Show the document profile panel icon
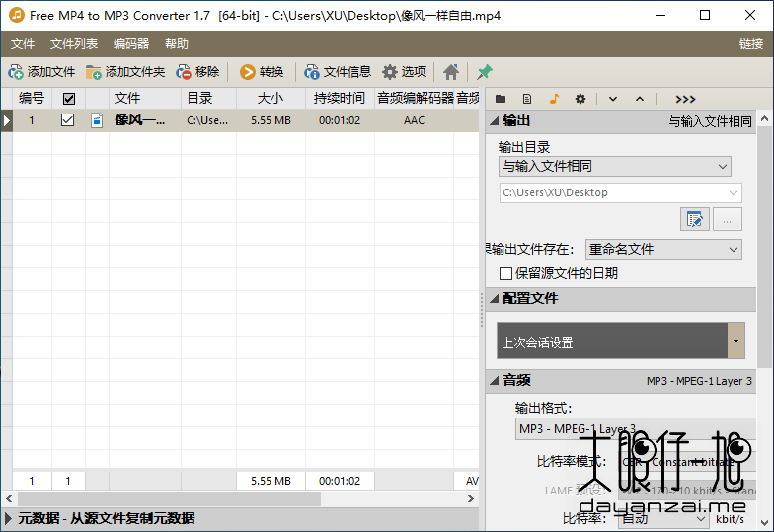Viewport: 774px width, 532px height. [527, 99]
